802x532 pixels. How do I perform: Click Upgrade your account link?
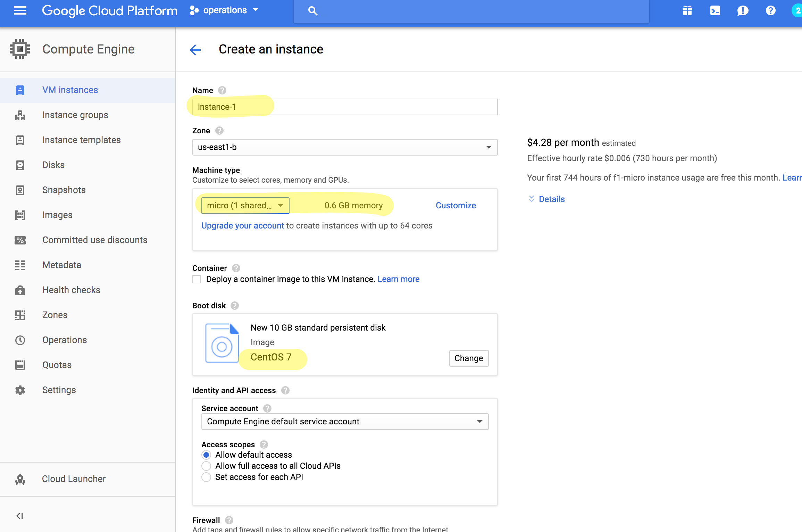coord(242,225)
